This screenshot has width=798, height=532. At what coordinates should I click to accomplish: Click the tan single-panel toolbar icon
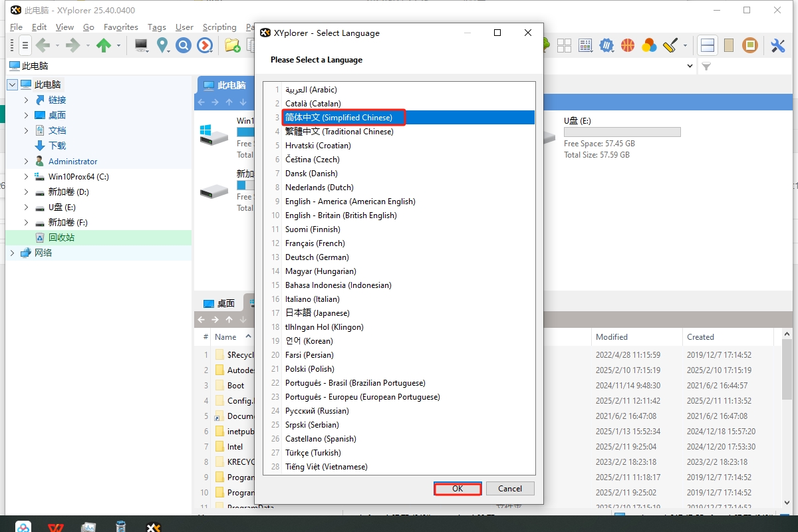click(729, 45)
